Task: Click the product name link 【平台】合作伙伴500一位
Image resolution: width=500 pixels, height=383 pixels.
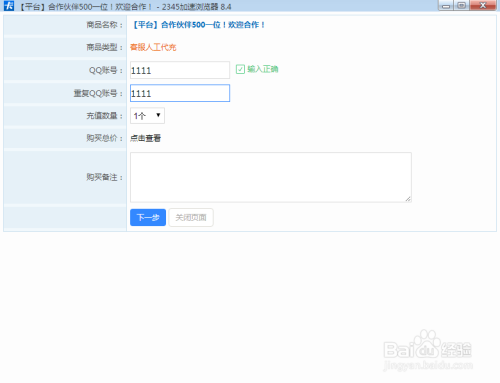Action: point(199,25)
